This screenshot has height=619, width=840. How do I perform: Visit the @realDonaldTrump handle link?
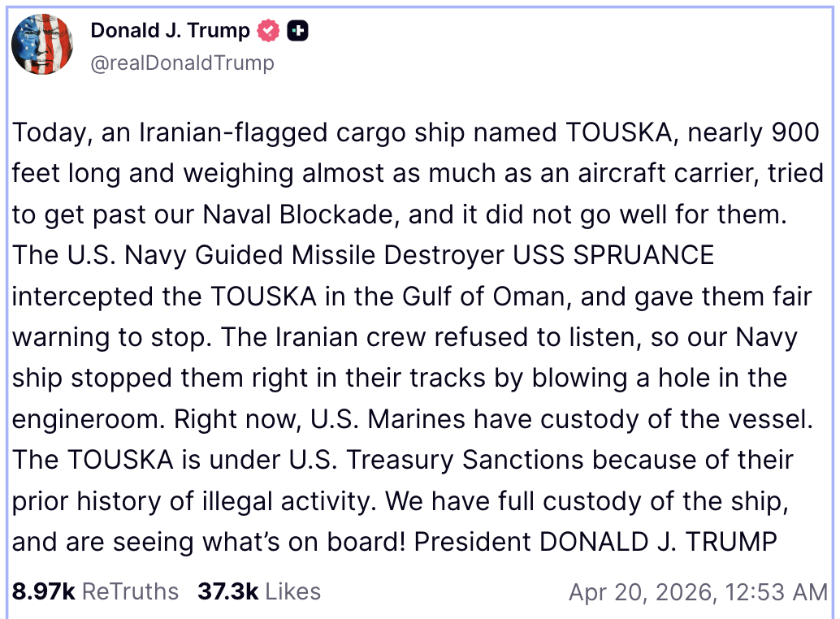click(182, 63)
